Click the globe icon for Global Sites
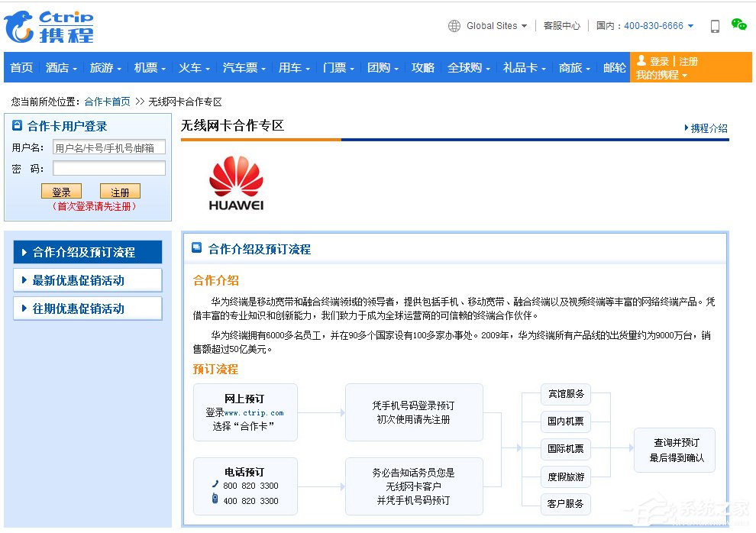The height and width of the screenshot is (533, 756). (454, 26)
